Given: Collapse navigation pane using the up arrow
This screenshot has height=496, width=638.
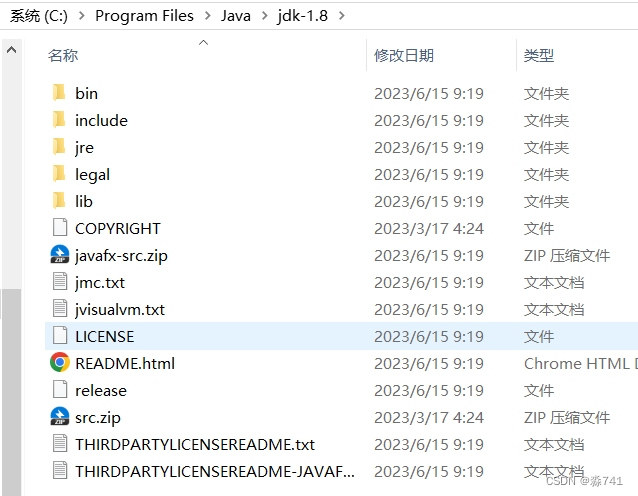Looking at the screenshot, I should 11,50.
